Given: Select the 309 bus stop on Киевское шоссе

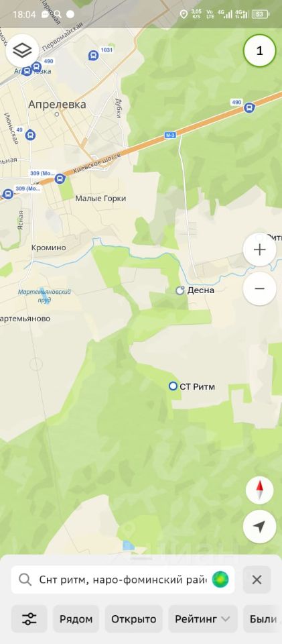Looking at the screenshot, I should click(x=60, y=178).
